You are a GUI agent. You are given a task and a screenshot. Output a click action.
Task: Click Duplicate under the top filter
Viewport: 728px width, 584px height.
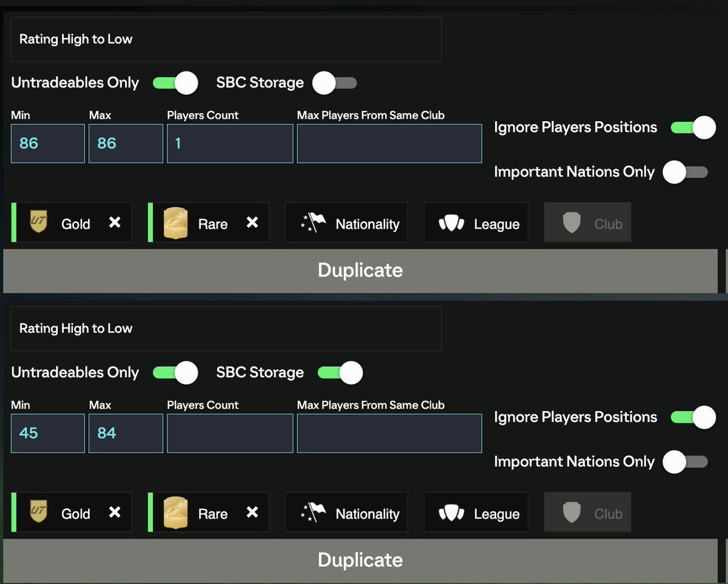[360, 270]
